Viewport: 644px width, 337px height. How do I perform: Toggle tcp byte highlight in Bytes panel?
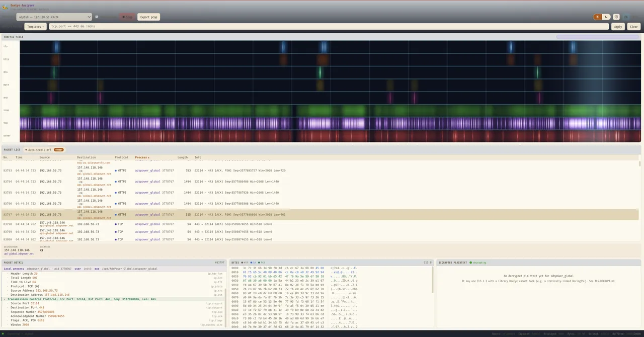pos(262,263)
